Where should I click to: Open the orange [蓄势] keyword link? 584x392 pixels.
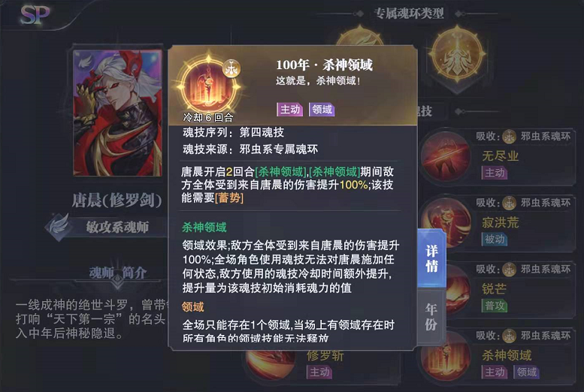coord(229,198)
